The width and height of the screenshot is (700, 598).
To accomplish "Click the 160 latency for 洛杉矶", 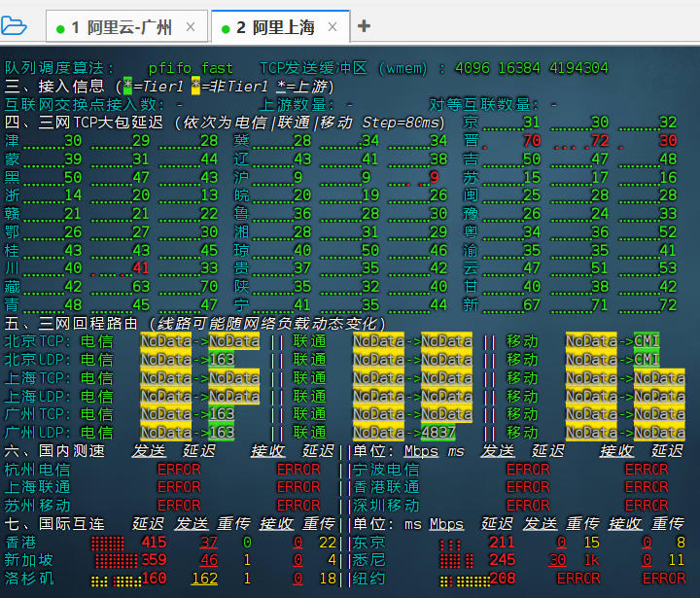I will 154,579.
